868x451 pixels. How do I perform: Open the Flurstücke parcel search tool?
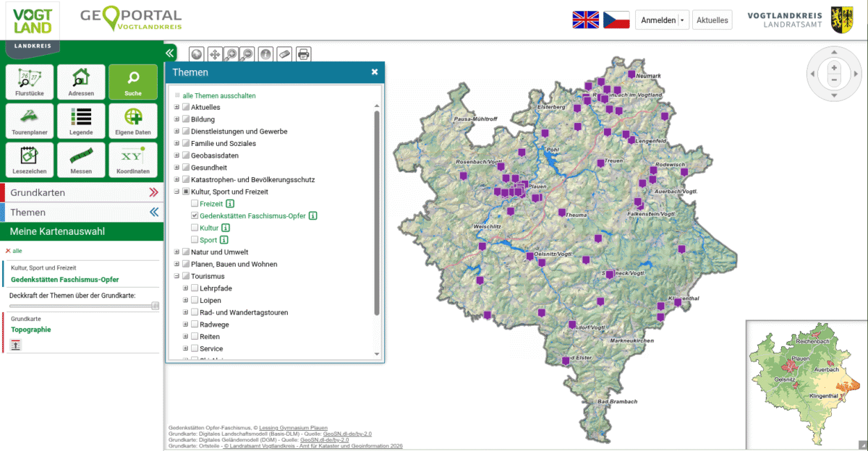click(x=30, y=82)
